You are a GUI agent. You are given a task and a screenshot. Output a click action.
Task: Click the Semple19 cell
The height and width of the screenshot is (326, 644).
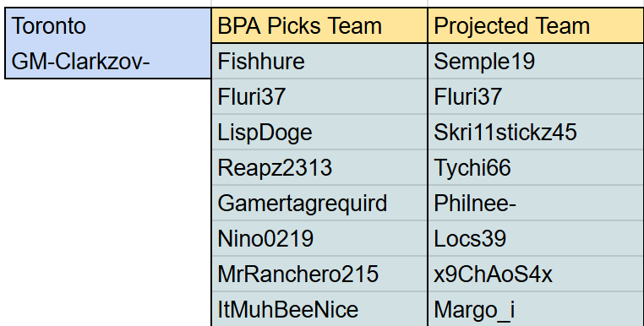(536, 61)
